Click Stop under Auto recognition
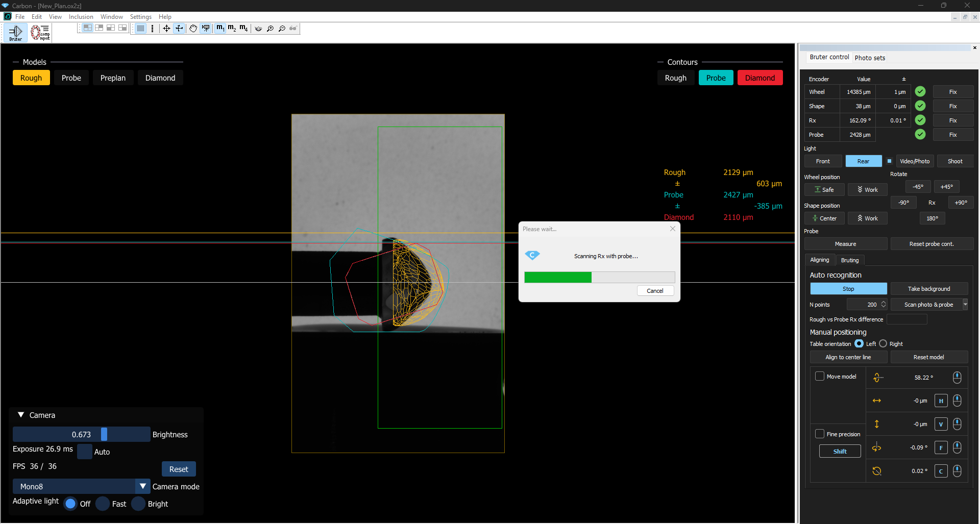This screenshot has width=980, height=524. pyautogui.click(x=848, y=289)
